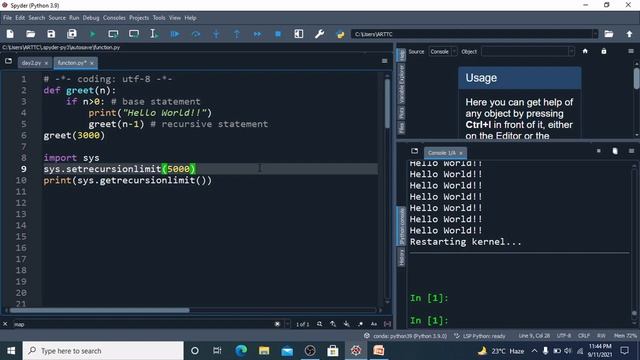
Task: Open the Object field dropdown arrow
Action: pos(571,51)
